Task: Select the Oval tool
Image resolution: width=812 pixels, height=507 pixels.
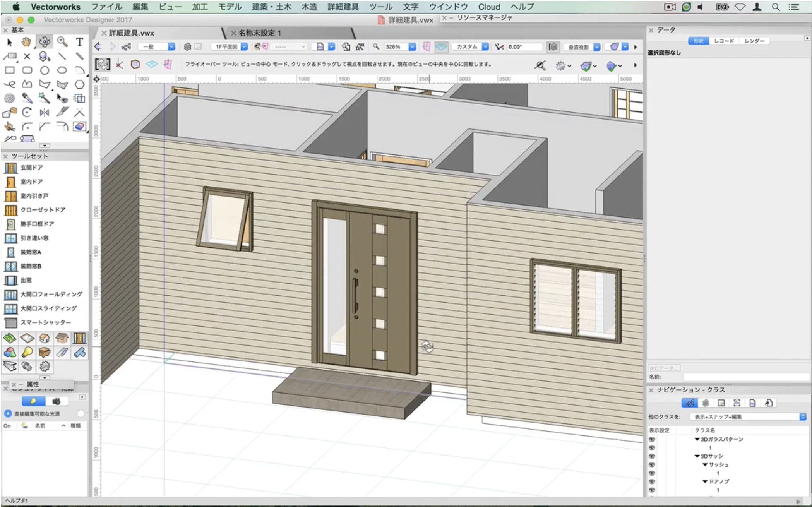Action: click(x=62, y=70)
